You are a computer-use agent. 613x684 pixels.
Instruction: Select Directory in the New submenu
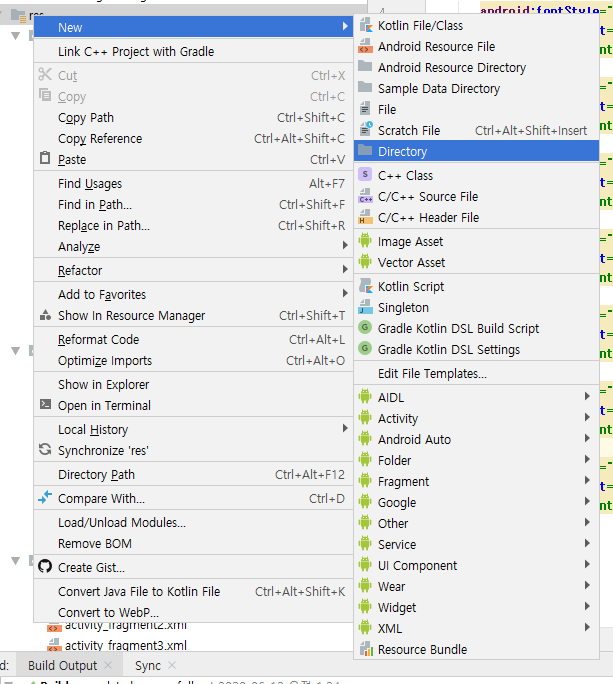pyautogui.click(x=476, y=151)
